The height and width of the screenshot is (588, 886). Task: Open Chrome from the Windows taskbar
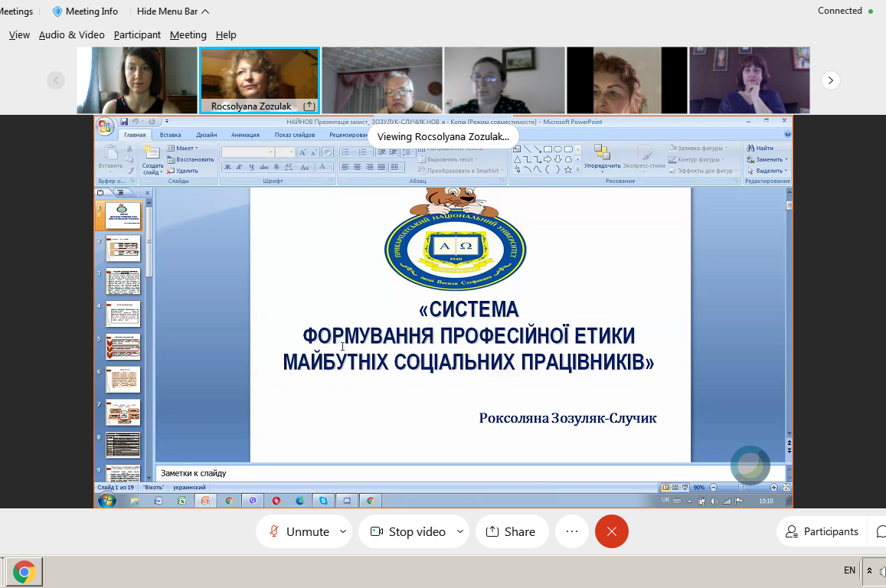[25, 572]
